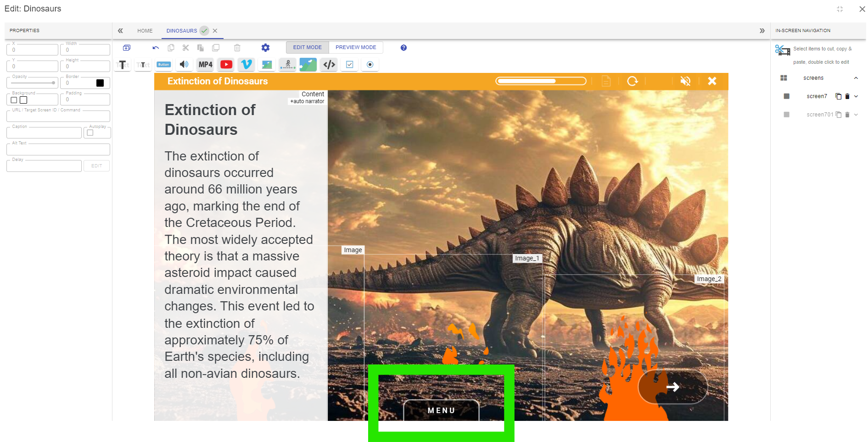Viewport: 868px width, 442px height.
Task: Insert an HTML code embed element
Action: tap(329, 65)
